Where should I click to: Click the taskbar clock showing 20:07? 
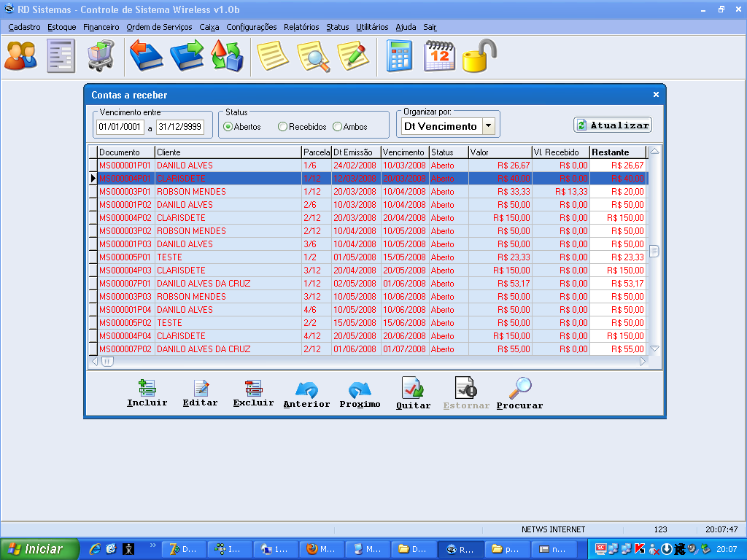pyautogui.click(x=727, y=549)
